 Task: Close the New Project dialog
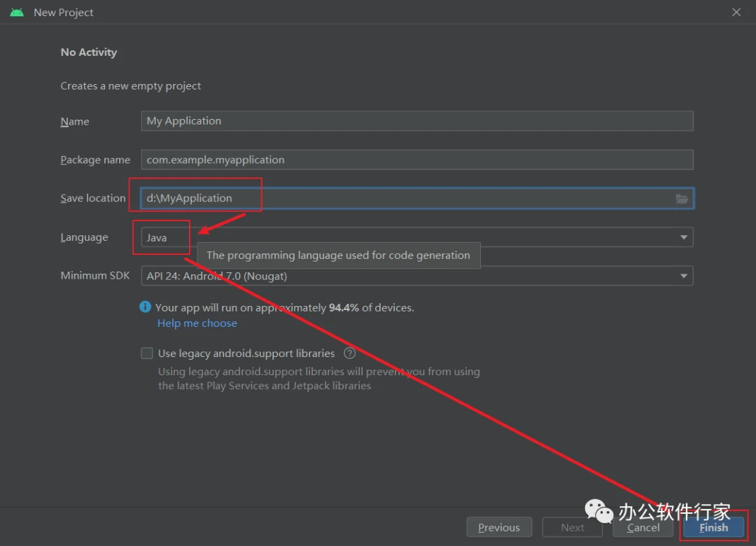736,13
